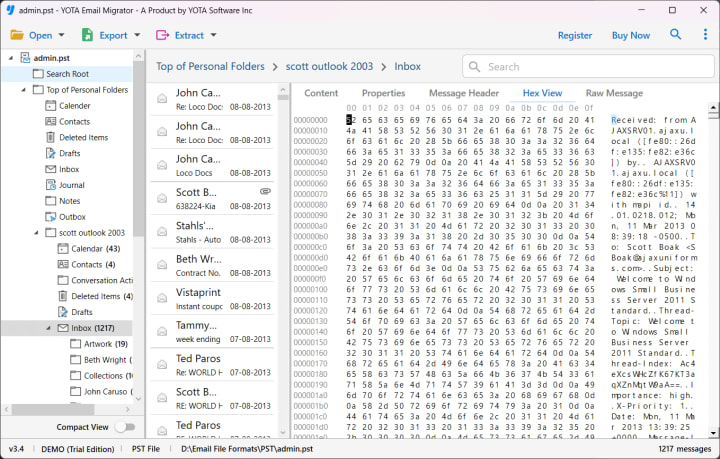
Task: Go to scott outlook 2003 breadcrumb
Action: click(329, 67)
